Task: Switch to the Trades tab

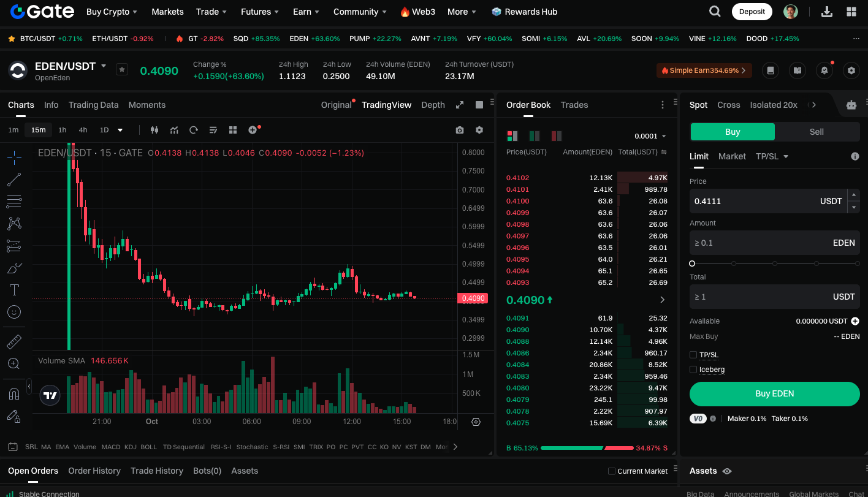Action: 574,105
